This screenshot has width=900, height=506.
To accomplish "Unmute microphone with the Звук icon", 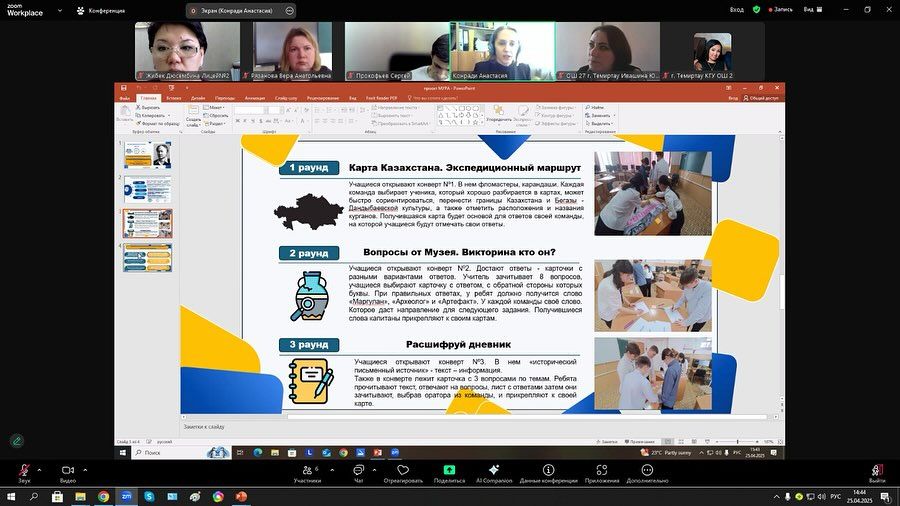I will pyautogui.click(x=23, y=471).
